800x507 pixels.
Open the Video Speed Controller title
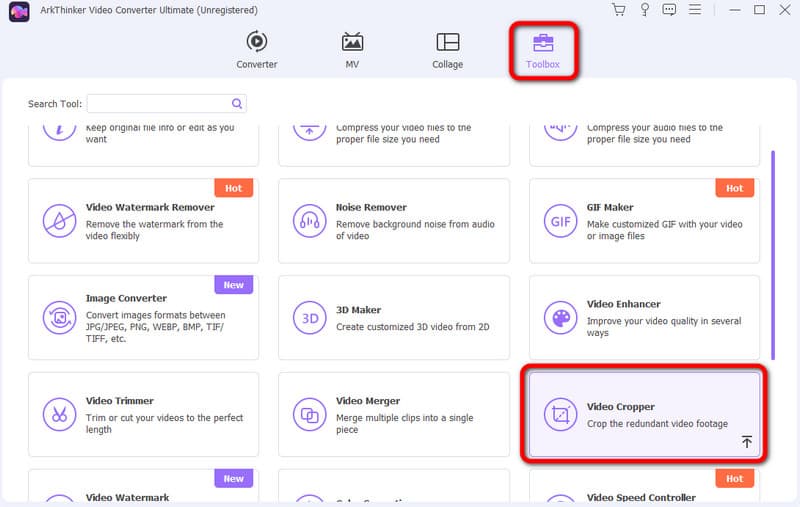[641, 497]
